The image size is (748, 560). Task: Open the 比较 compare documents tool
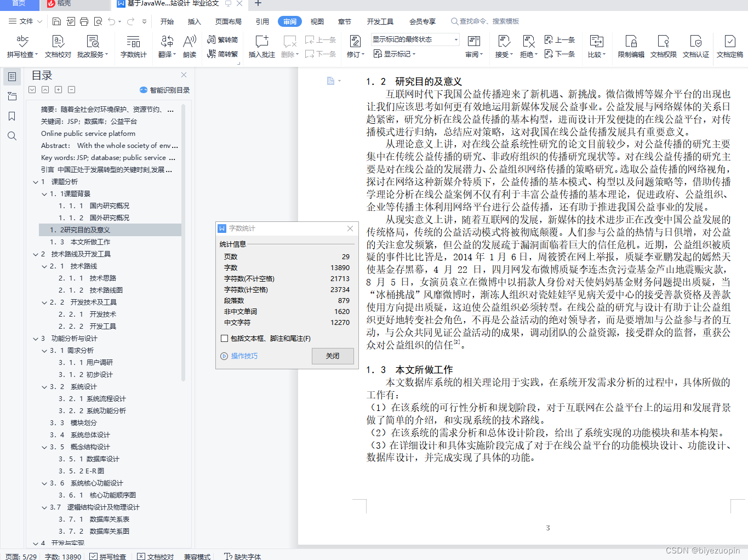(x=596, y=47)
